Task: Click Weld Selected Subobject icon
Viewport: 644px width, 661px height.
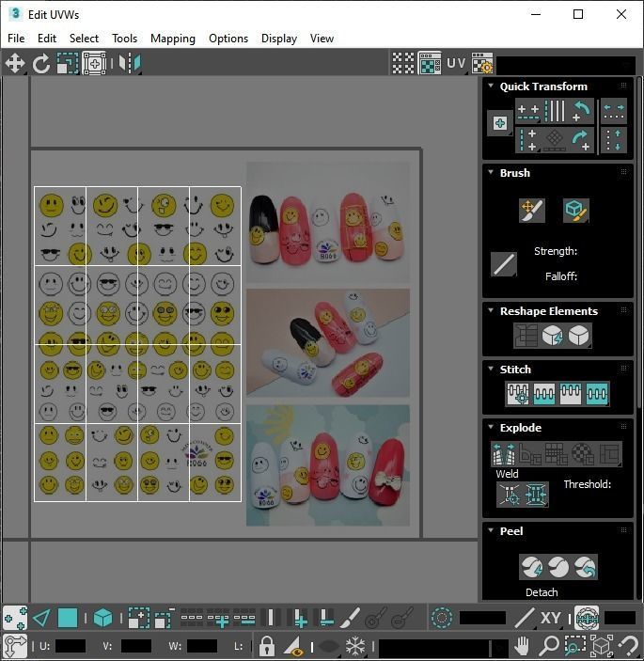Action: tap(536, 494)
